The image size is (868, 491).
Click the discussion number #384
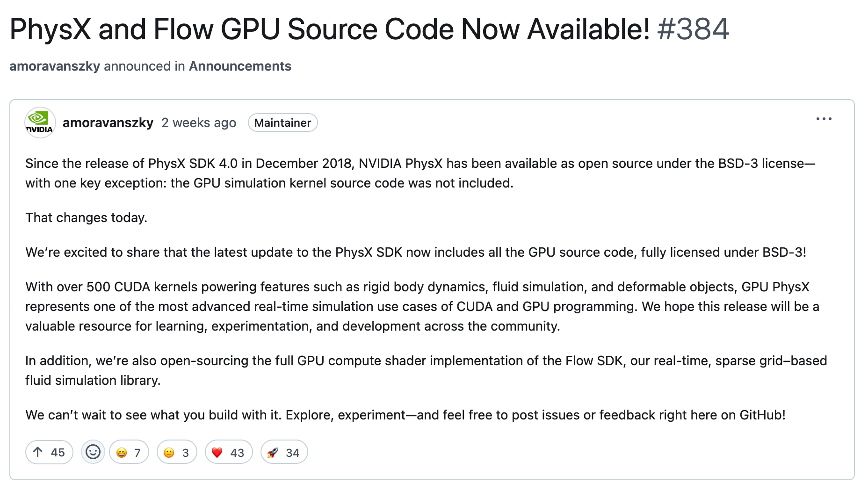click(x=693, y=29)
